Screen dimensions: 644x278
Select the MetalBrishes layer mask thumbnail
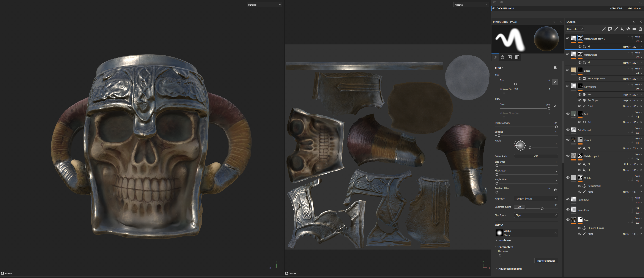pyautogui.click(x=580, y=54)
